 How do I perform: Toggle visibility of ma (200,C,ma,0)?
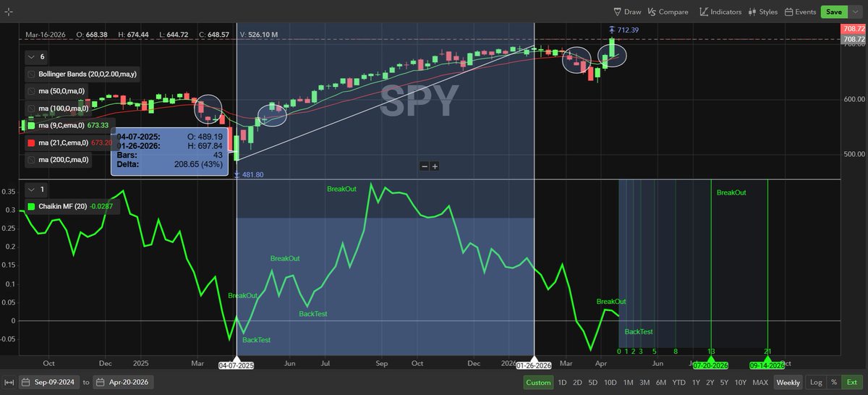(x=31, y=159)
